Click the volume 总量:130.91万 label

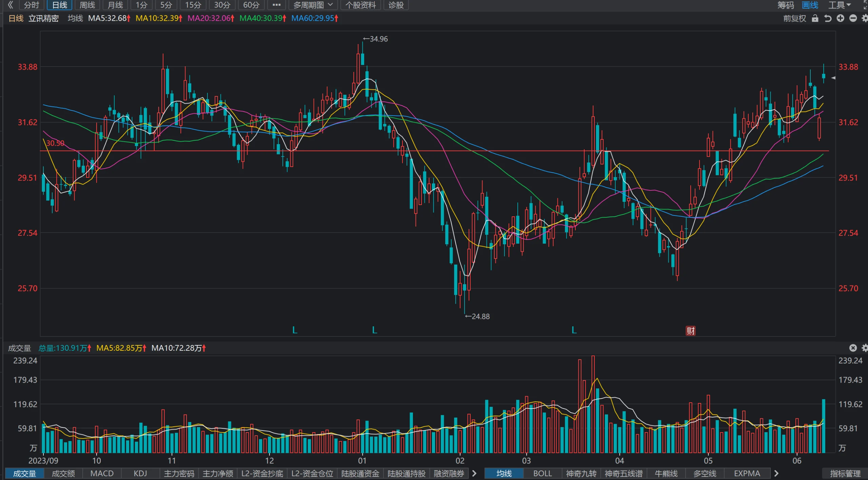pos(65,348)
